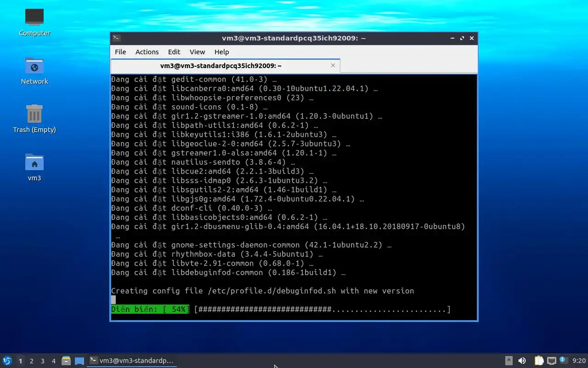Click the 'libbasicobjects0:amd64' line
The height and width of the screenshot is (368, 588).
tap(219, 217)
